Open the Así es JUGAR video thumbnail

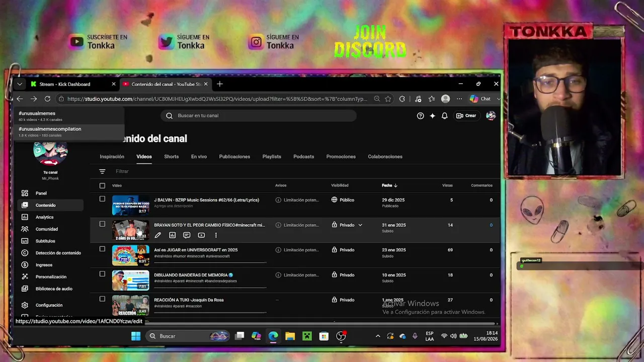pos(130,255)
